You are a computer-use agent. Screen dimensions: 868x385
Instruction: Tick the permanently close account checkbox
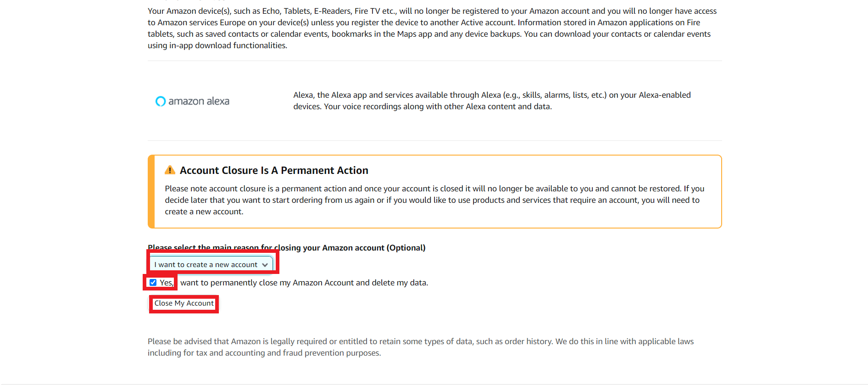(x=153, y=283)
